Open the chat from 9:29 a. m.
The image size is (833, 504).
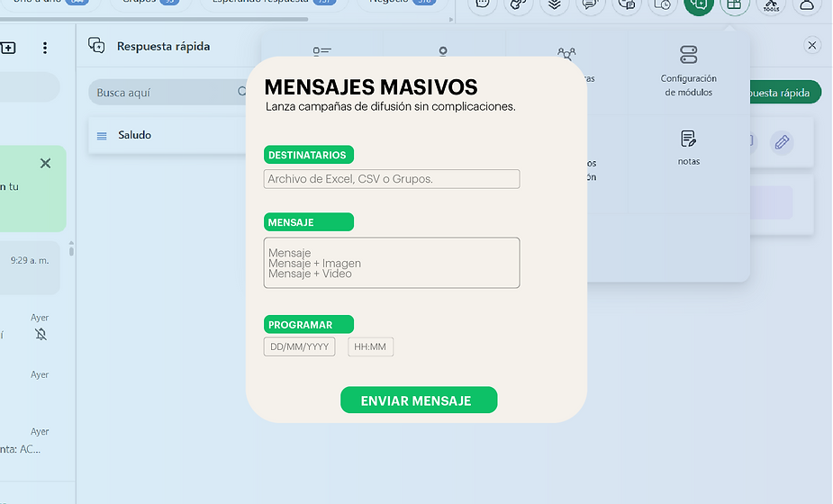30,267
